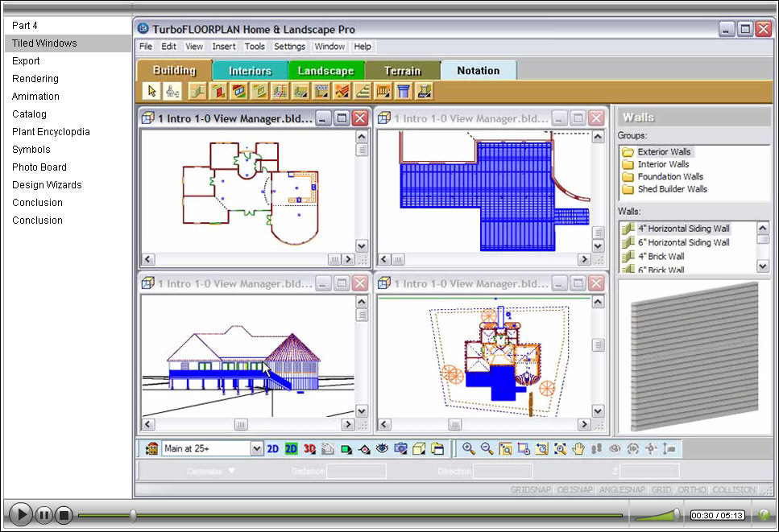Choose the Railing tool icon
Screen dimensions: 779x532
coord(383,91)
